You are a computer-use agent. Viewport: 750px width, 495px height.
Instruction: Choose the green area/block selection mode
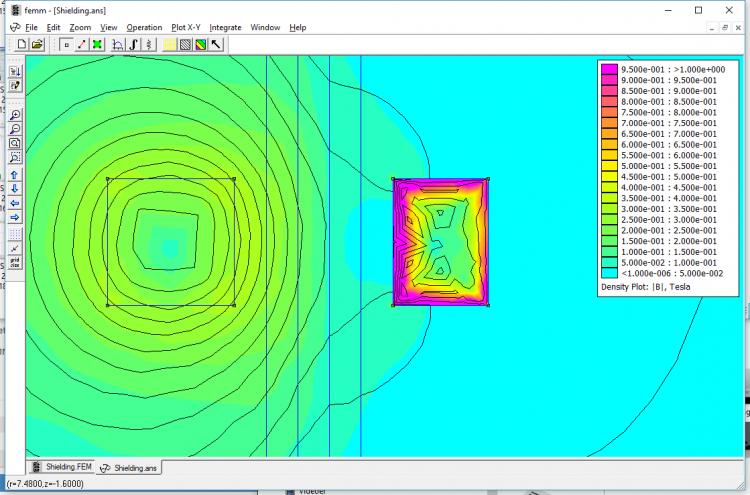[x=97, y=44]
